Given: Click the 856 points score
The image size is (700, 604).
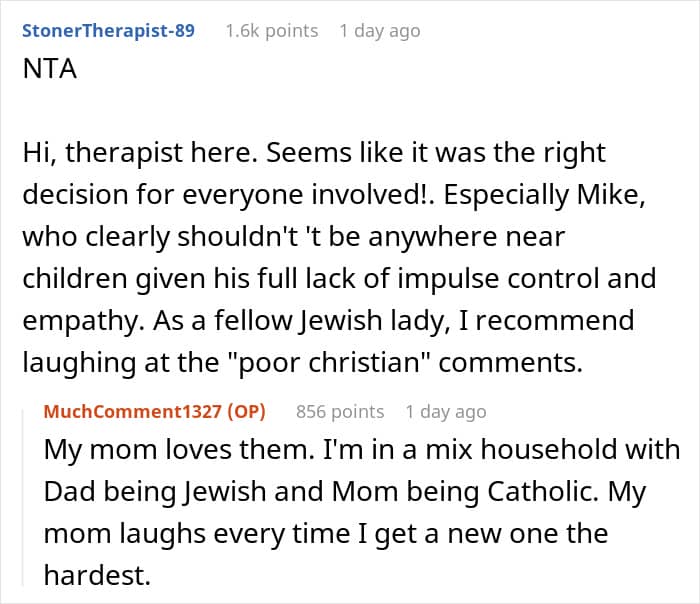Looking at the screenshot, I should pyautogui.click(x=340, y=411).
